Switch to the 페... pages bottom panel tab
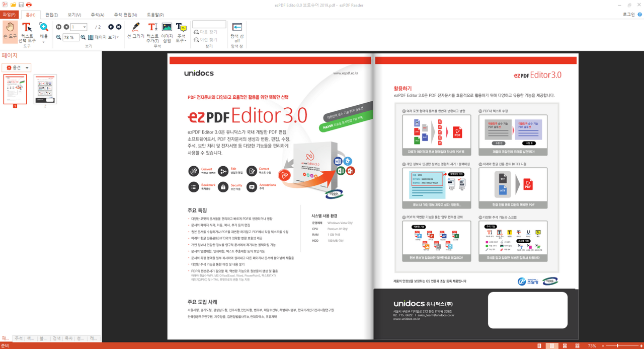 click(6, 338)
